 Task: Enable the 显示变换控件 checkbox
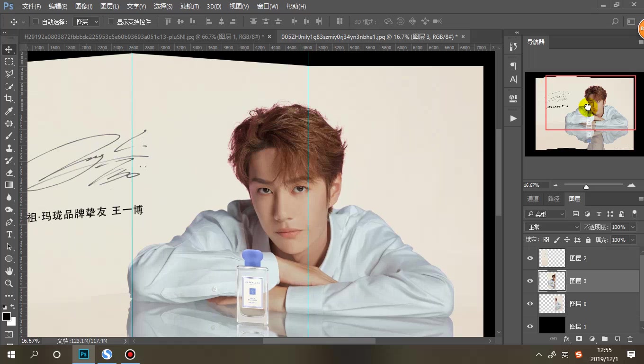(x=111, y=22)
